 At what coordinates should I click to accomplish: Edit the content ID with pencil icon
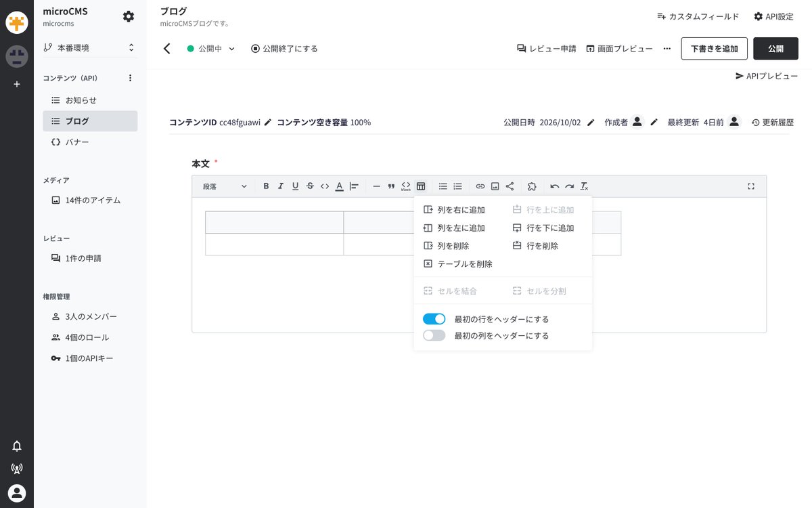(268, 123)
